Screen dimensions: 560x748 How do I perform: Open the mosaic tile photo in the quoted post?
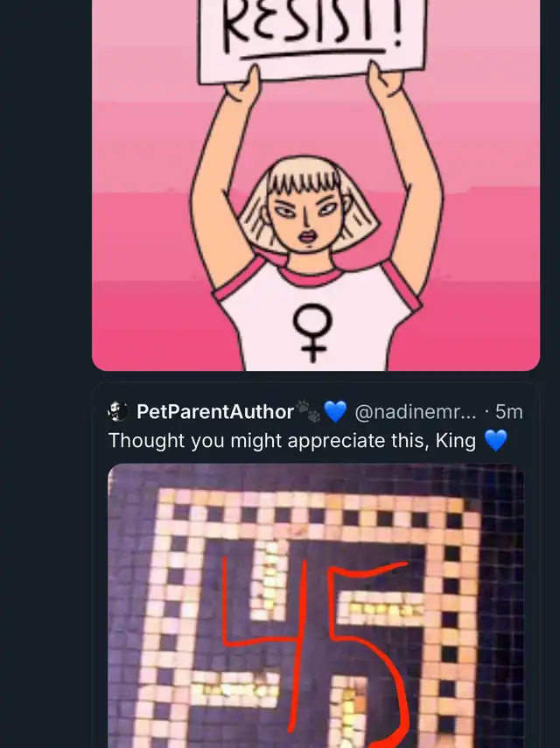316,606
